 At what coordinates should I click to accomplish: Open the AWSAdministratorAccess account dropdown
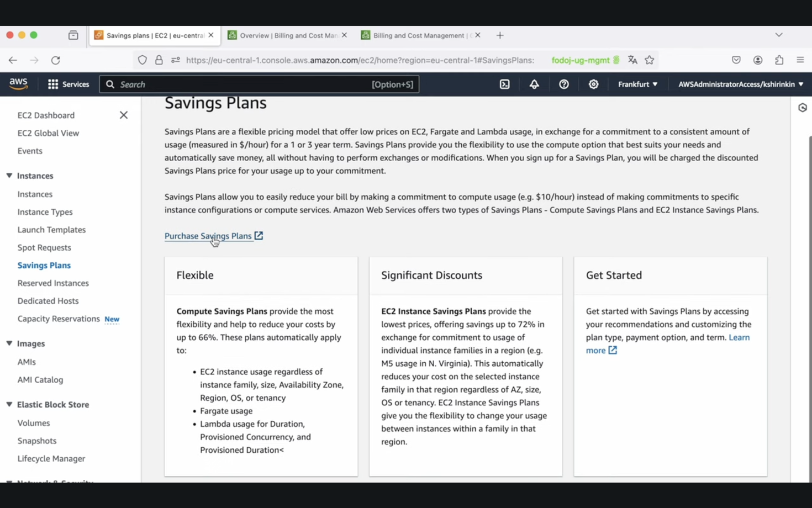point(741,84)
